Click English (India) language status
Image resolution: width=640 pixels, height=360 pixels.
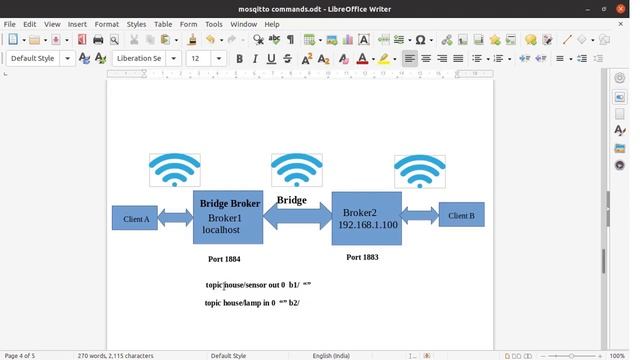point(331,356)
